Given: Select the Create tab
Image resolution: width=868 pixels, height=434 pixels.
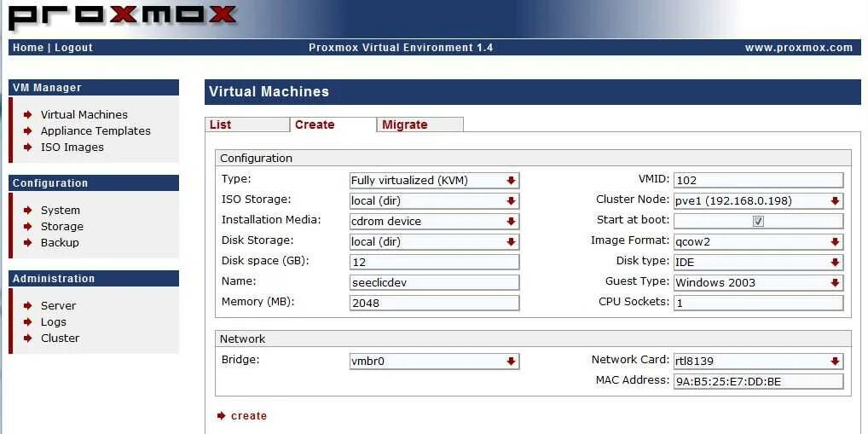Looking at the screenshot, I should coord(333,124).
